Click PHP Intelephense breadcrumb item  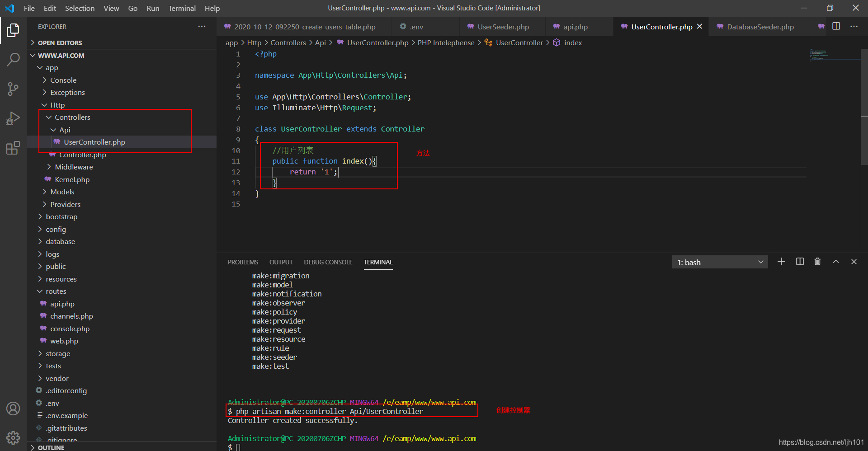click(x=446, y=42)
